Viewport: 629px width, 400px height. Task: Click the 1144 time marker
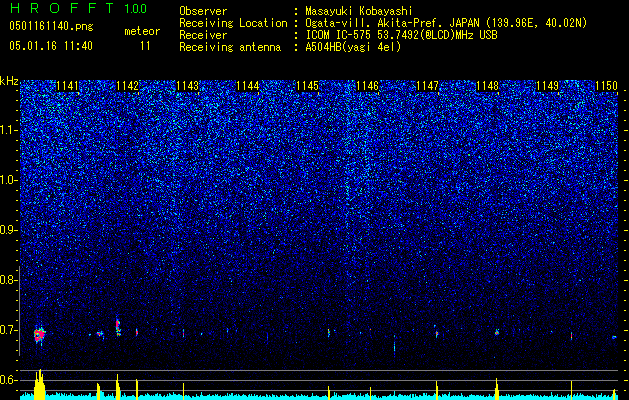248,86
